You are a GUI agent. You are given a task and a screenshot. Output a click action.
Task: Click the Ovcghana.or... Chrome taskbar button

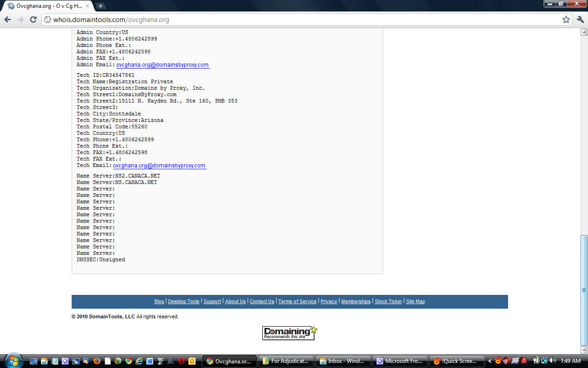[229, 361]
